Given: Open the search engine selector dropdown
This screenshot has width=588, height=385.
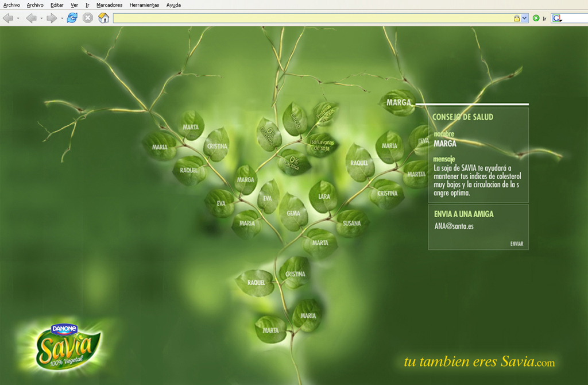Looking at the screenshot, I should pyautogui.click(x=557, y=18).
